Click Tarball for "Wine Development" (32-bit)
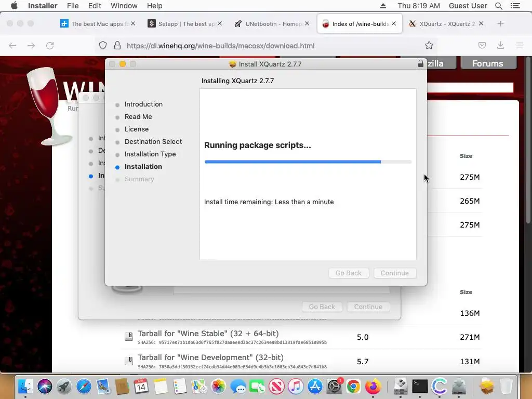The image size is (532, 399). pos(210,357)
